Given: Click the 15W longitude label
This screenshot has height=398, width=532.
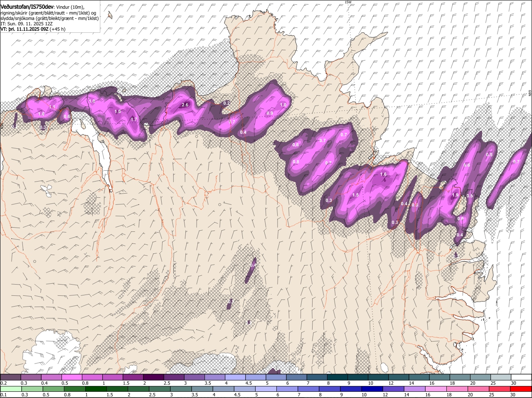Looking at the screenshot, I should tap(348, 2).
